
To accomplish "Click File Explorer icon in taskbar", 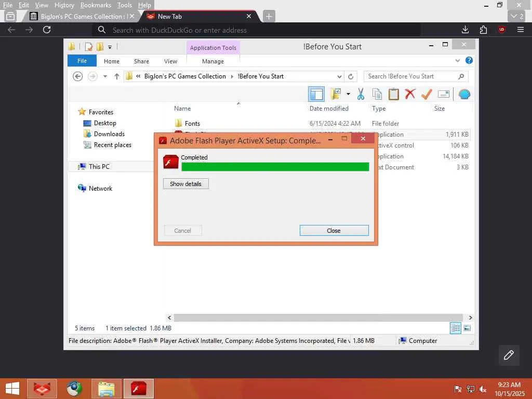I will [106, 389].
